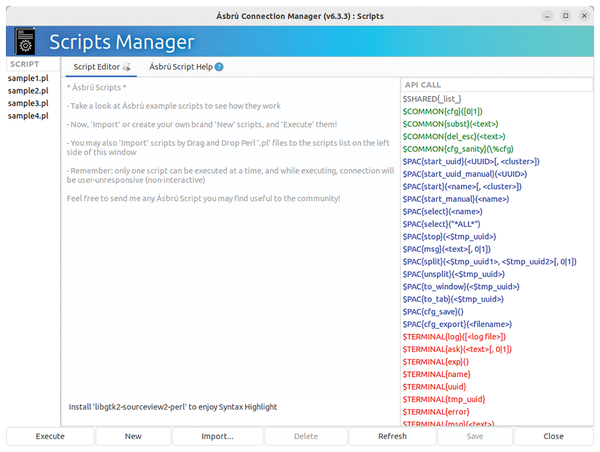Click the Scripts Manager logo icon
The width and height of the screenshot is (600, 452).
click(x=25, y=41)
